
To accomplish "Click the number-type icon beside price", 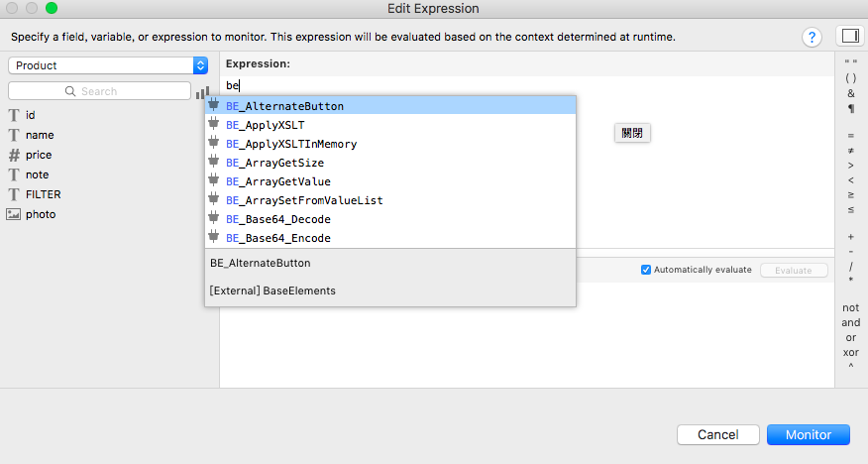I will point(14,155).
